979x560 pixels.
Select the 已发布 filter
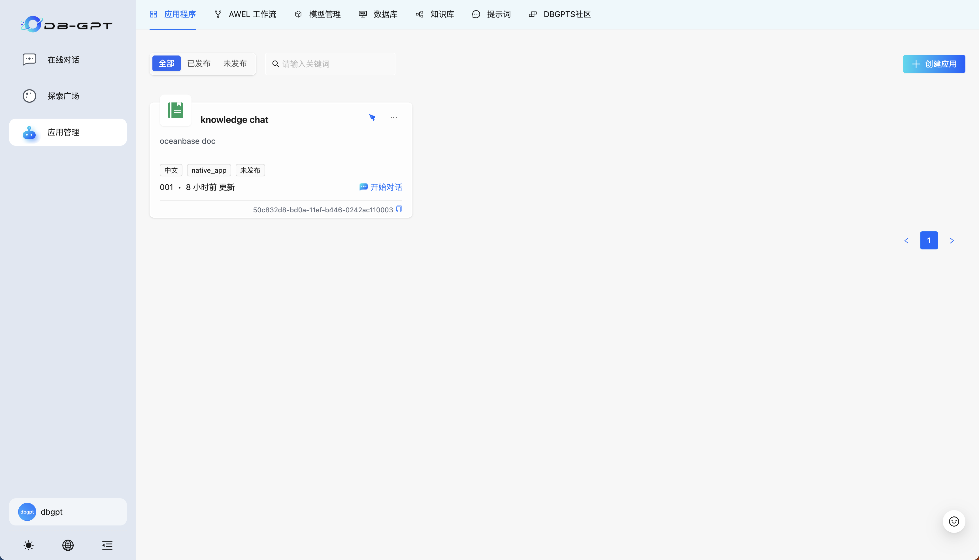pyautogui.click(x=199, y=63)
